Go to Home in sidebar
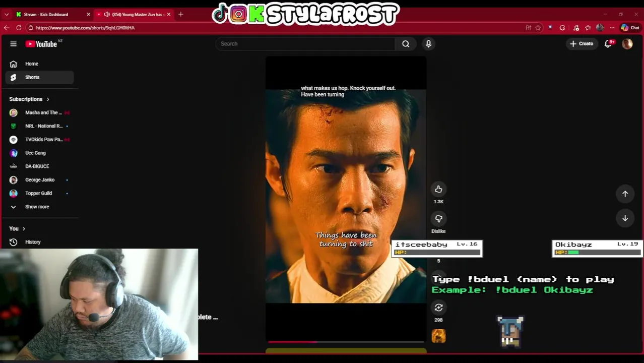 pos(39,64)
